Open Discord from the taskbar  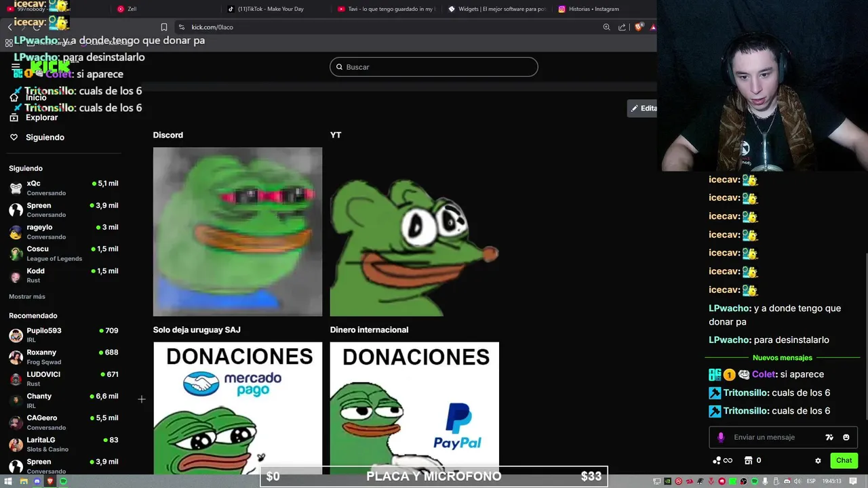[x=37, y=481]
